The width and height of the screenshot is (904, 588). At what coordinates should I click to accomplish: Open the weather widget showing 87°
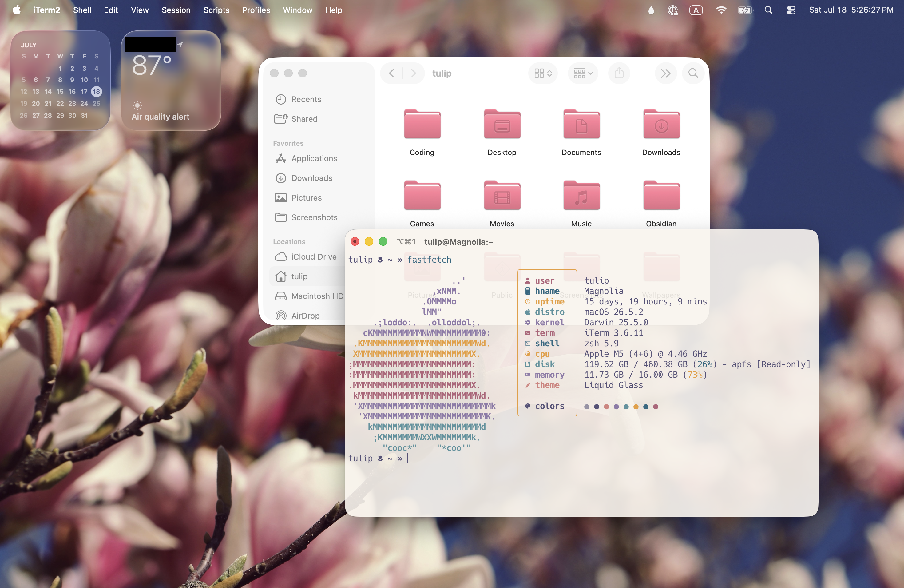pyautogui.click(x=171, y=81)
